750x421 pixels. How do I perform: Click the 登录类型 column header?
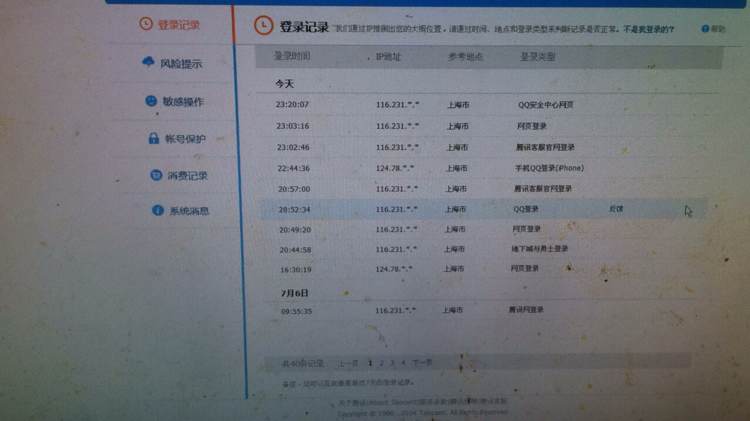coord(538,56)
